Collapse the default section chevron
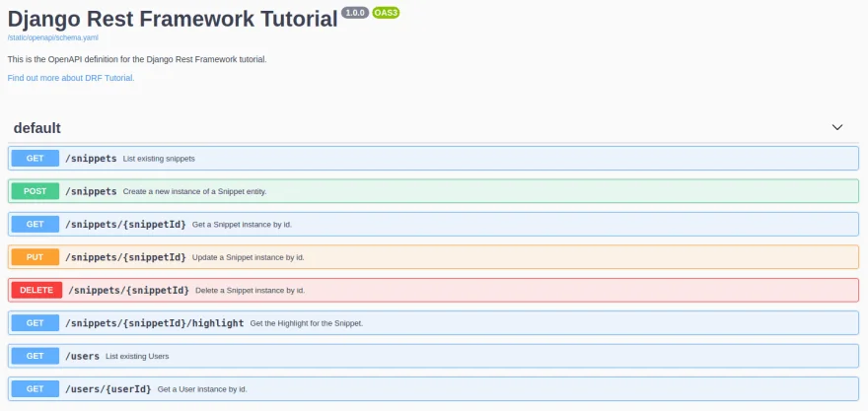Viewport: 868px width, 411px height. point(837,128)
